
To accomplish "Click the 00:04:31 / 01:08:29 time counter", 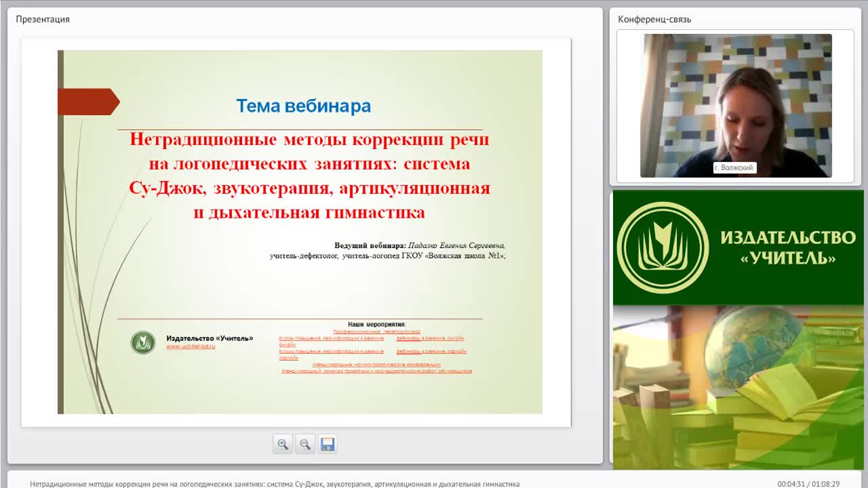I will click(x=808, y=484).
